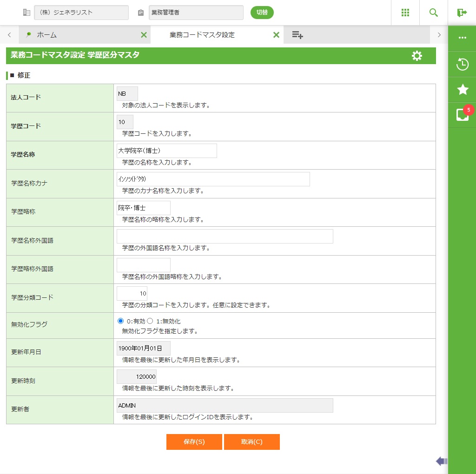476x474 pixels.
Task: Open the settings gear in the header
Action: (x=417, y=56)
